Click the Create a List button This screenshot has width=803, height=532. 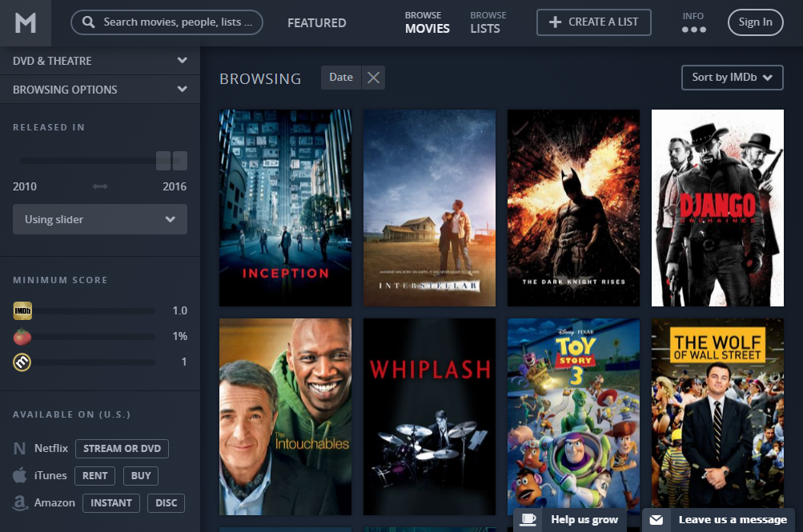[x=593, y=22]
